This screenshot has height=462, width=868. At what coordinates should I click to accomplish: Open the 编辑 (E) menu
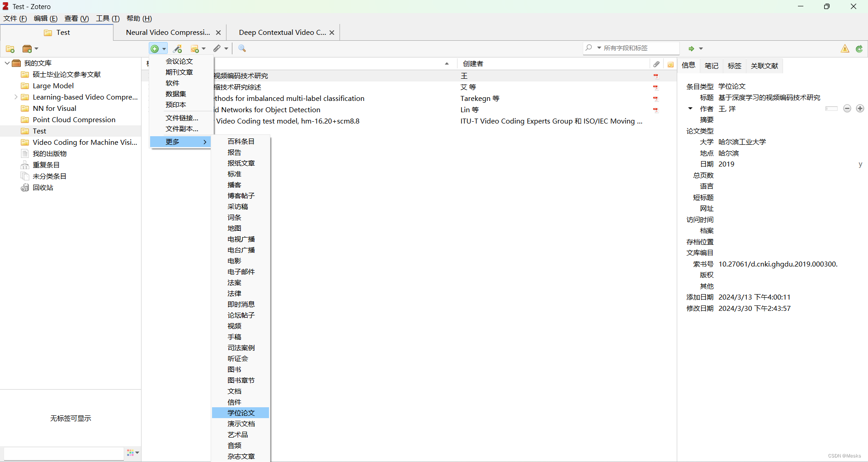[46, 19]
